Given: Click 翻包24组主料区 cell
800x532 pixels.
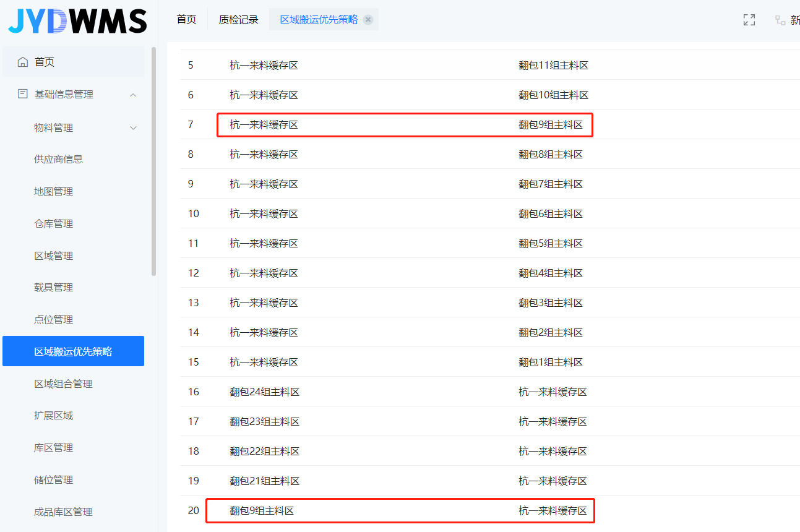Looking at the screenshot, I should (265, 392).
